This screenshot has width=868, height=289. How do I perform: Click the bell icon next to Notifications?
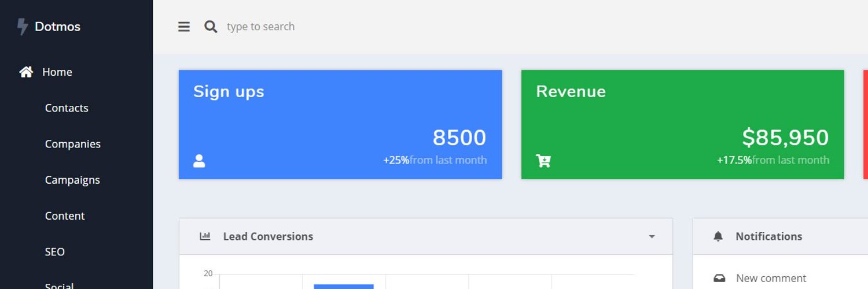(718, 236)
